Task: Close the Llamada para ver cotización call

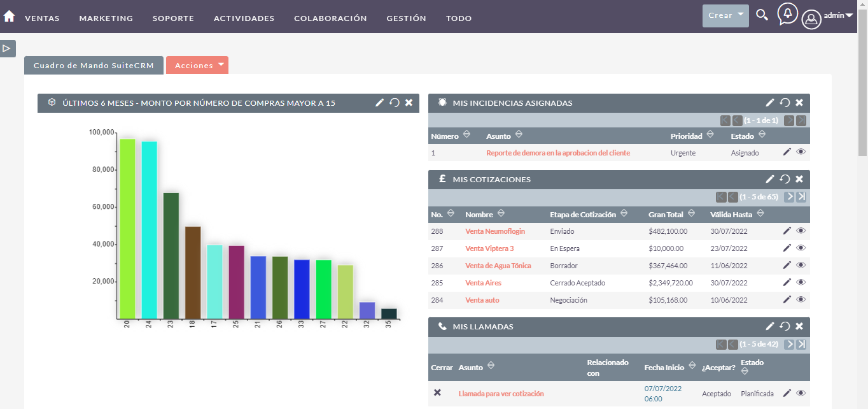Action: 437,392
